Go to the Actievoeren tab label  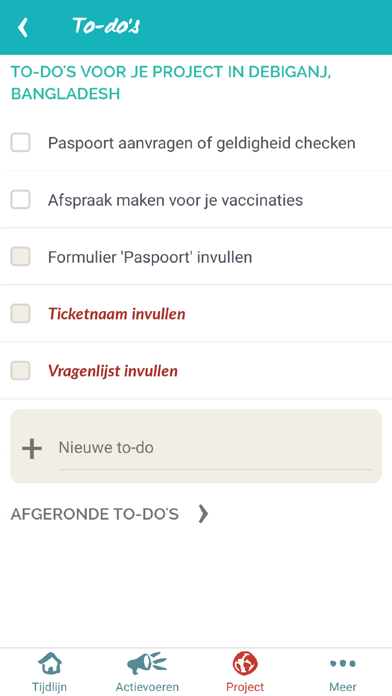coord(147,687)
